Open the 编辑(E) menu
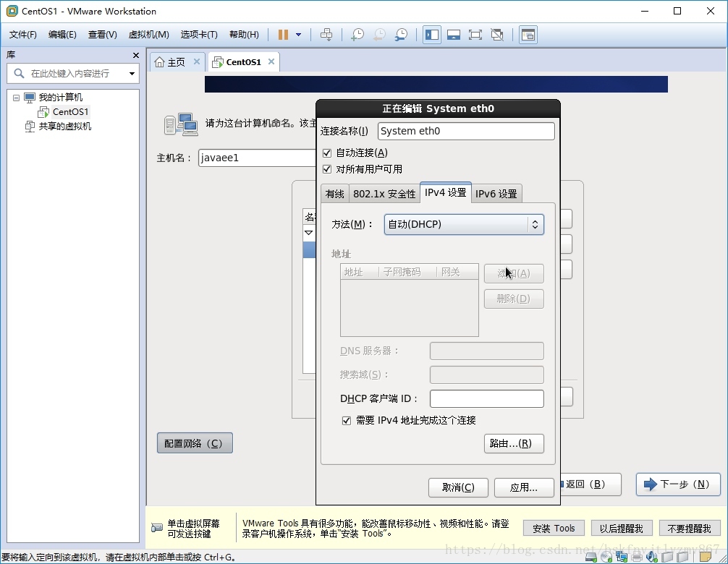The height and width of the screenshot is (564, 728). coord(62,35)
